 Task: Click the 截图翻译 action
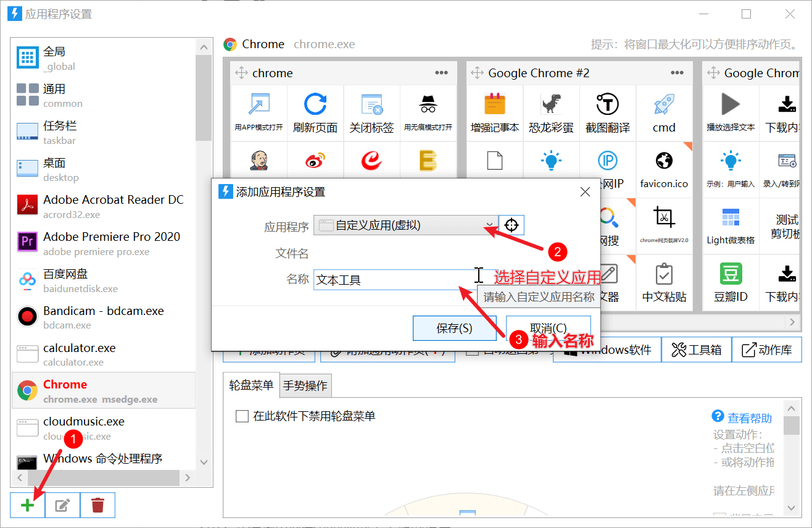608,113
